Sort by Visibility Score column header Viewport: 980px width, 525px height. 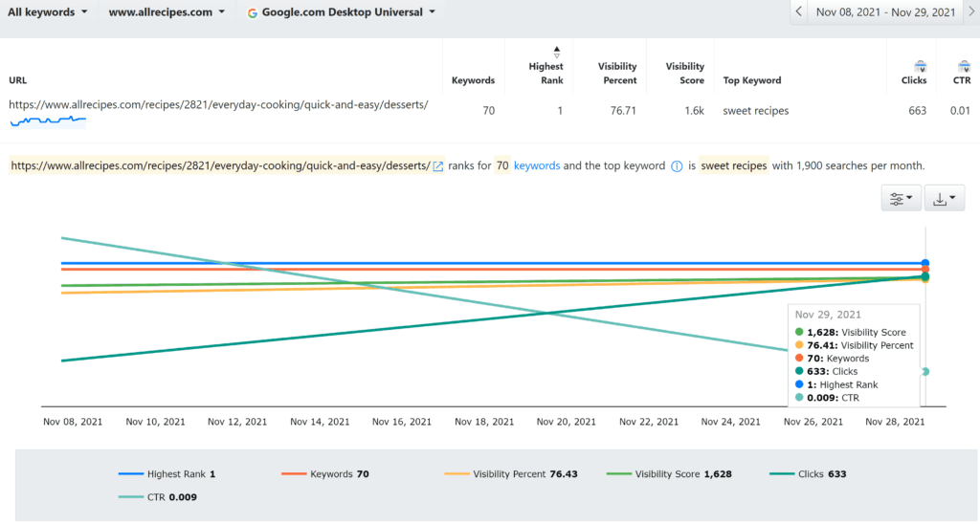(685, 73)
